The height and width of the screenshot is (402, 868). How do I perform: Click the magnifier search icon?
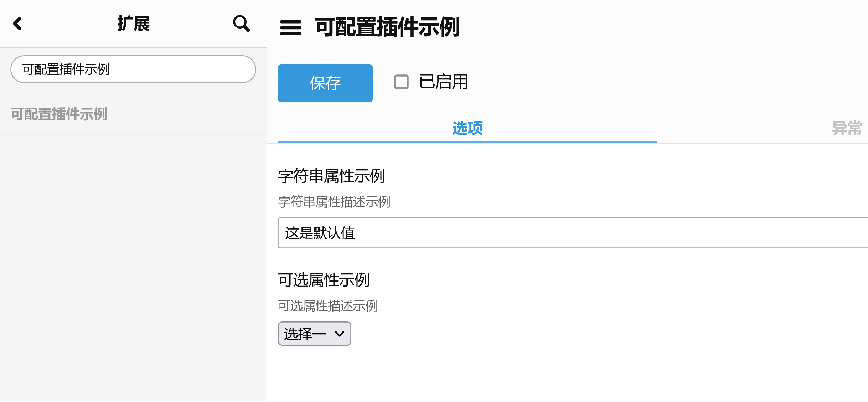241,24
